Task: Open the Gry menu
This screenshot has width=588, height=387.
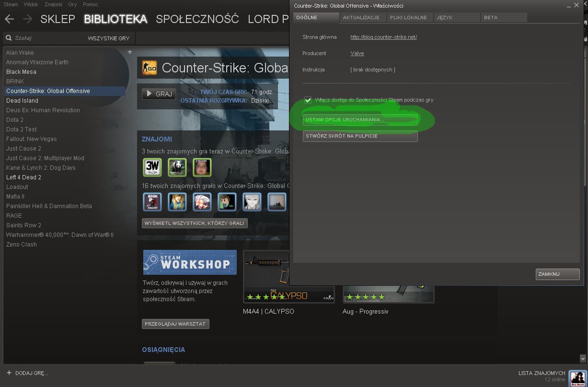Action: coord(72,4)
